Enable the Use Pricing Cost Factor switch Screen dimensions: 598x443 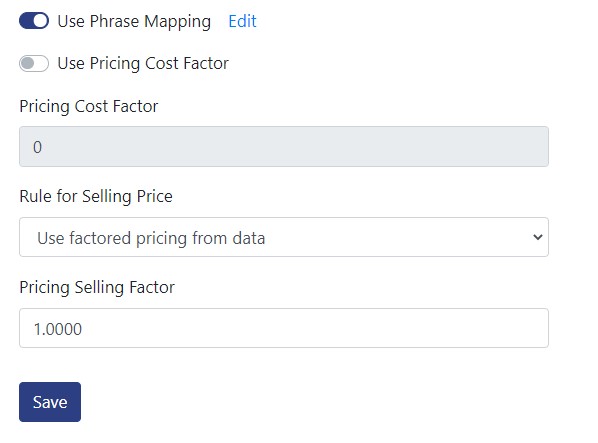(34, 63)
